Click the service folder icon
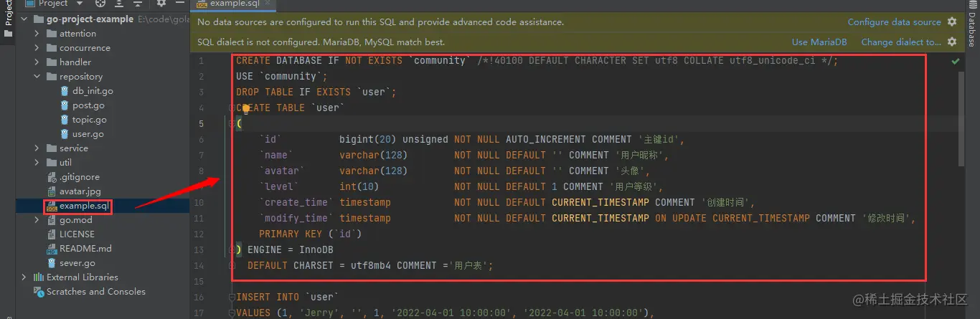The width and height of the screenshot is (980, 319). coord(52,148)
